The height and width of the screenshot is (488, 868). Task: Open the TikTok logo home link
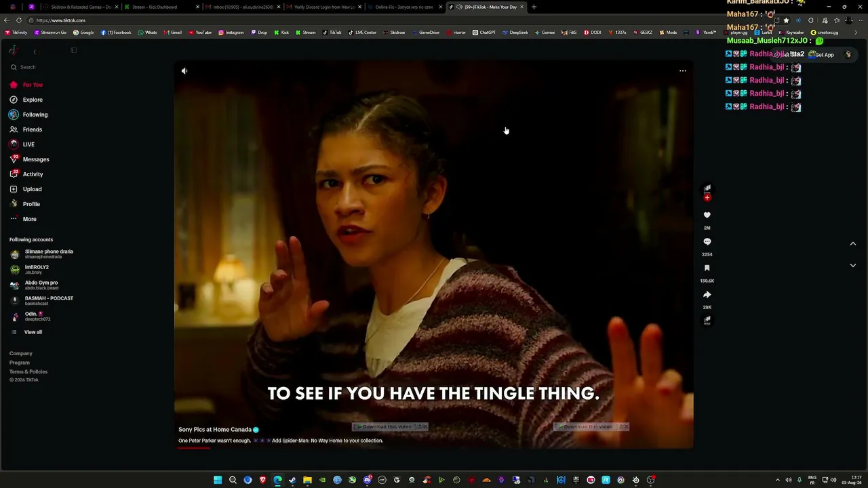tap(14, 50)
